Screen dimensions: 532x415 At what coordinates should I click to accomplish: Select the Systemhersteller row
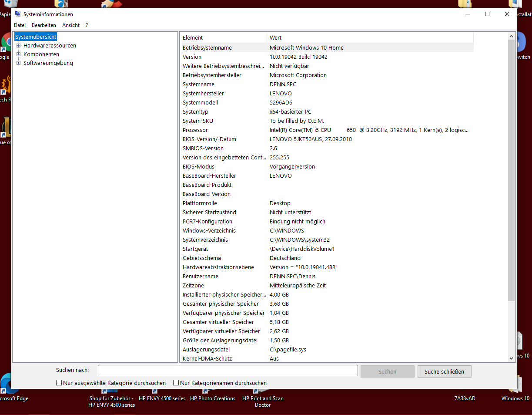coord(327,94)
